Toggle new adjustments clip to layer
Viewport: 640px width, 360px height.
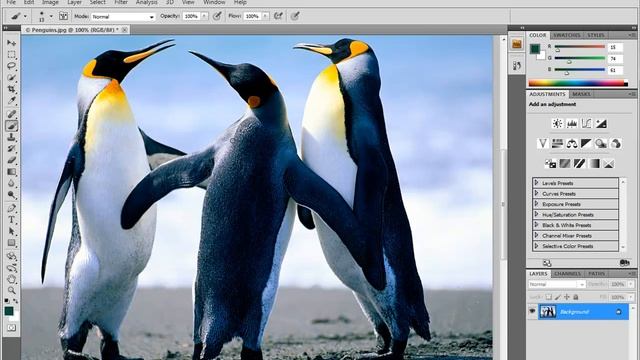624,263
